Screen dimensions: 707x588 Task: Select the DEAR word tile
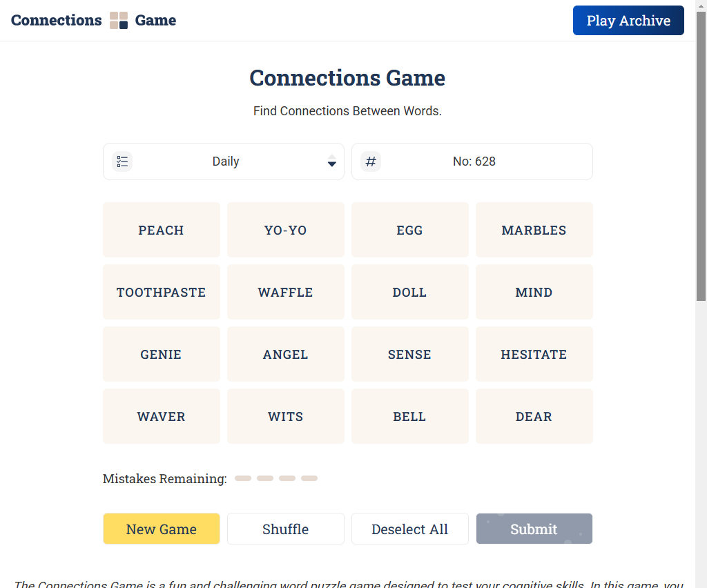[x=534, y=416]
